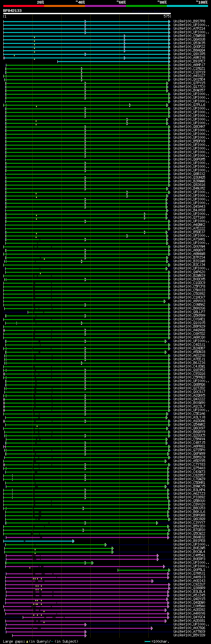Select hit label UniRef100_A8HPJ7

[189, 65]
